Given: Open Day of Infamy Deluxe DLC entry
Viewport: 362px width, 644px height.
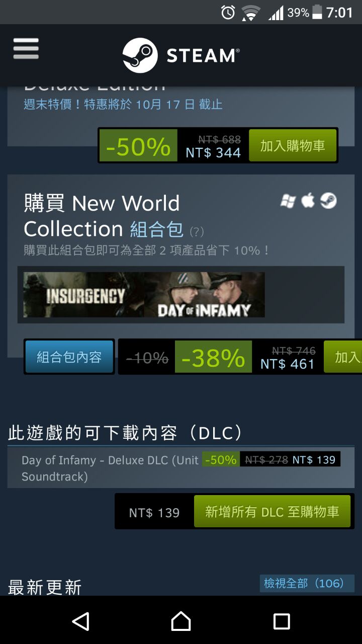Looking at the screenshot, I should click(180, 468).
